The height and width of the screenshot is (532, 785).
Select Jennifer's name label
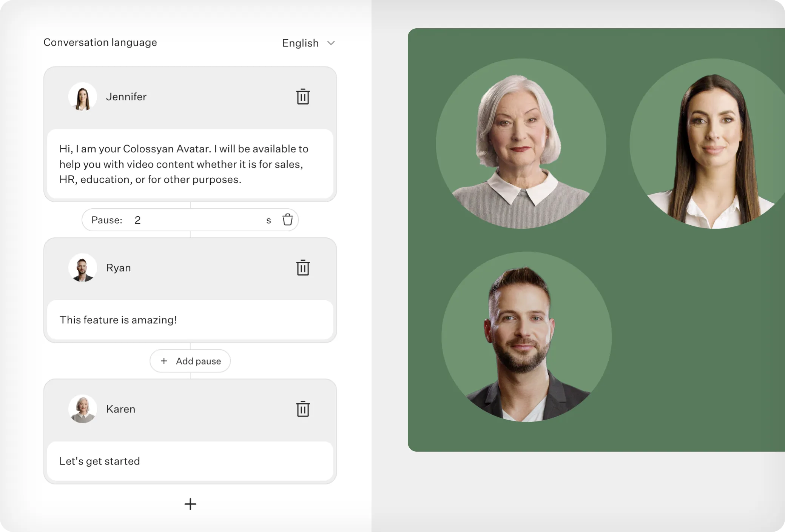pos(126,97)
